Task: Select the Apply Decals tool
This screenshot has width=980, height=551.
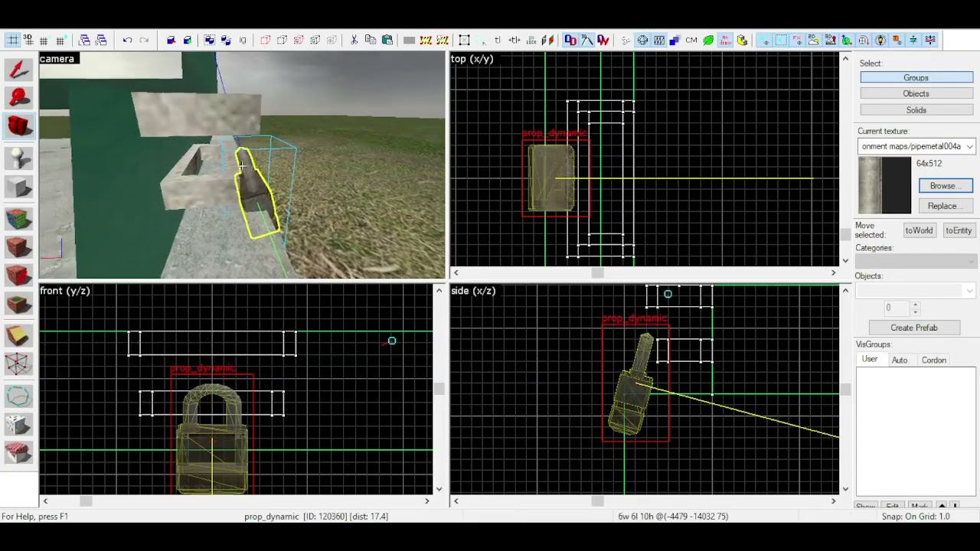Action: (x=19, y=275)
